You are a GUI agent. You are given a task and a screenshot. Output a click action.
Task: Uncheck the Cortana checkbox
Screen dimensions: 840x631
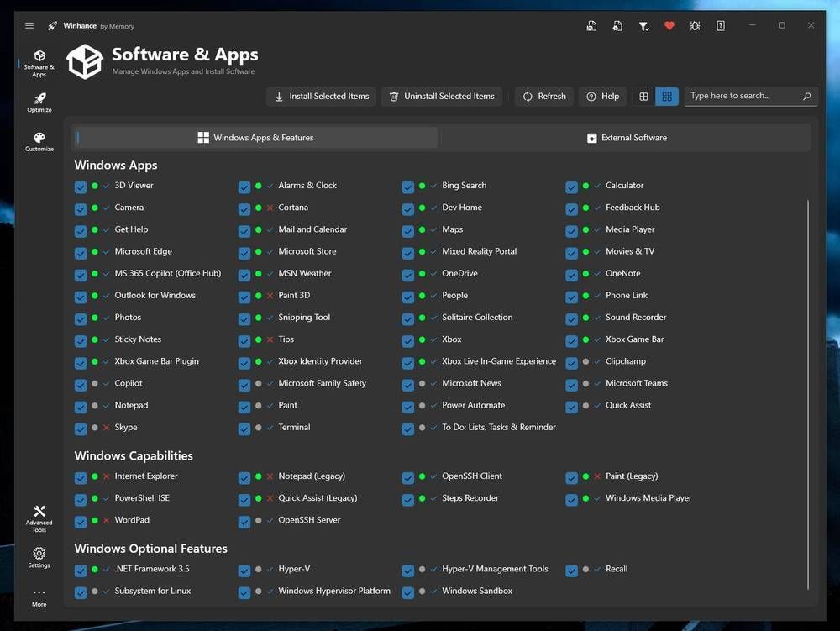(244, 208)
